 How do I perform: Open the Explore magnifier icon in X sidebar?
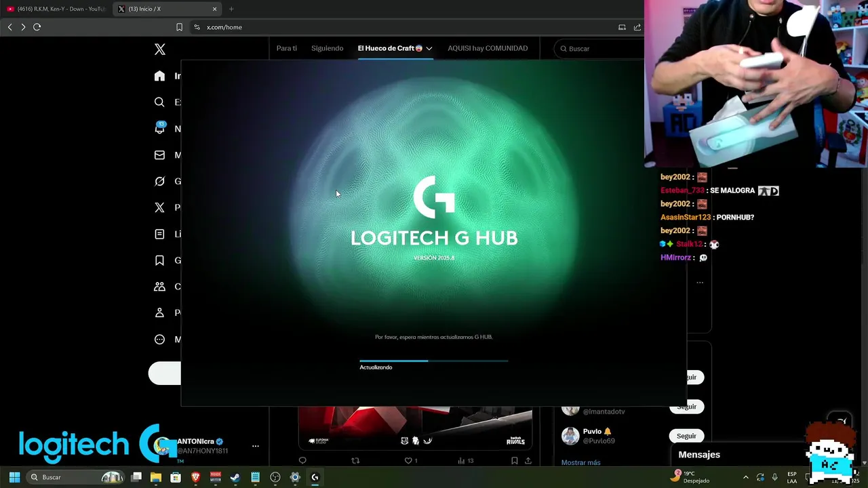(x=159, y=102)
